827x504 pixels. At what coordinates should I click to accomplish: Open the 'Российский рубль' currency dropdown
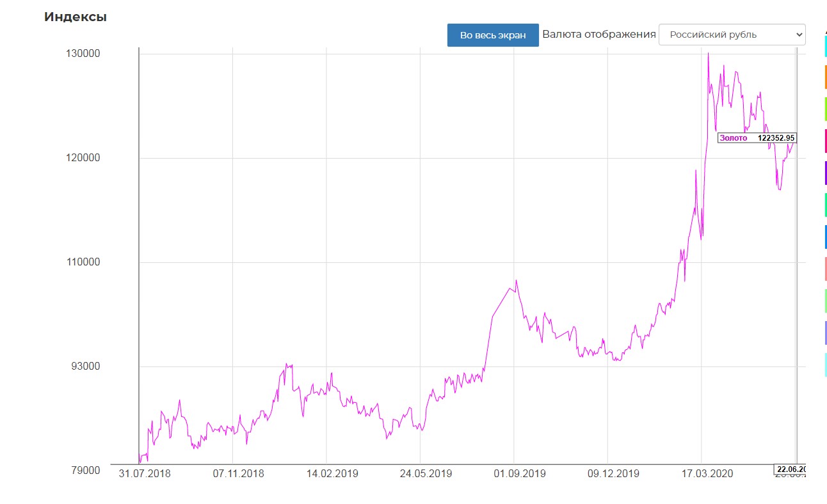pyautogui.click(x=732, y=35)
